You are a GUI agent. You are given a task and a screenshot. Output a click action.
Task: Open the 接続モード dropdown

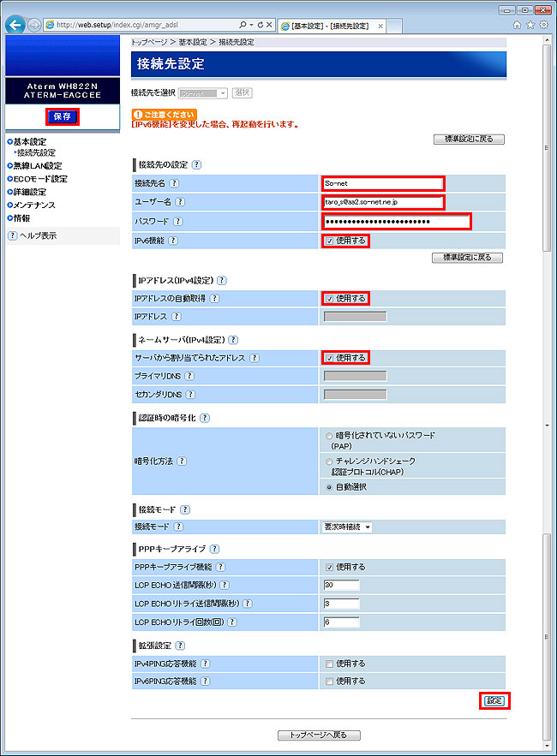[x=347, y=527]
